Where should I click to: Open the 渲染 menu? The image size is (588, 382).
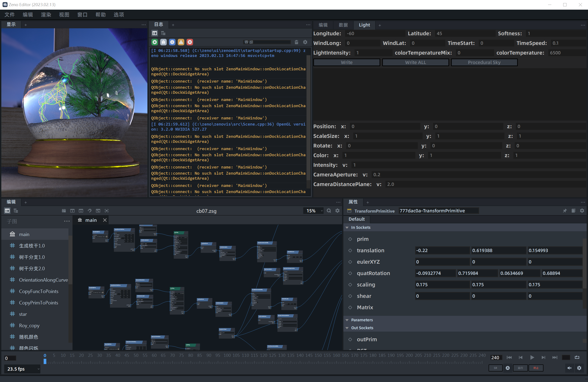click(46, 14)
